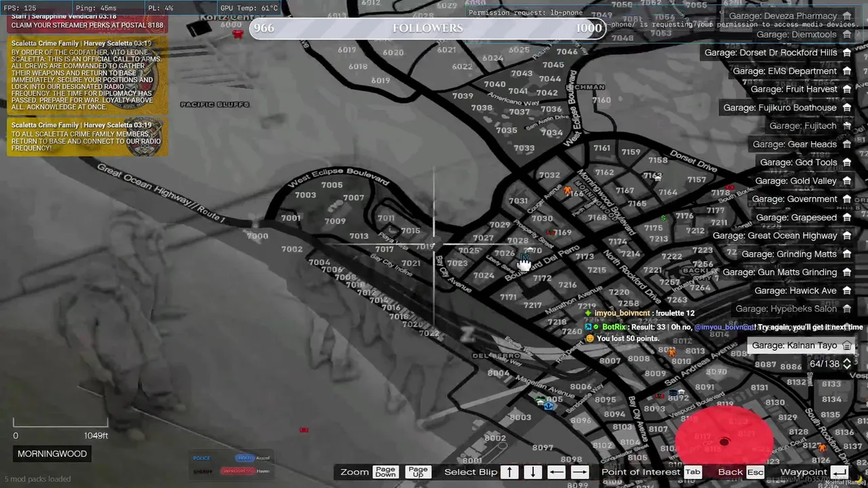Image resolution: width=868 pixels, height=488 pixels.
Task: Click the INPROGRESS sheriff status badge
Action: (x=238, y=471)
